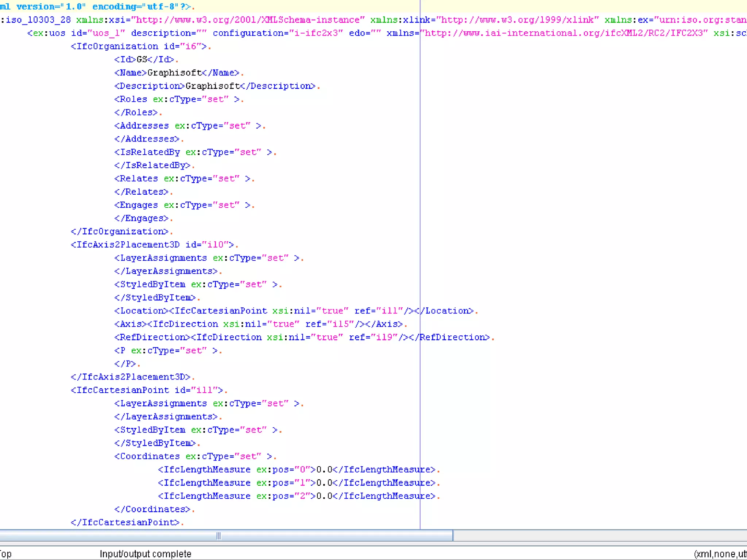Screen dimensions: 747x560
Task: Click the Description element line
Action: tap(214, 86)
